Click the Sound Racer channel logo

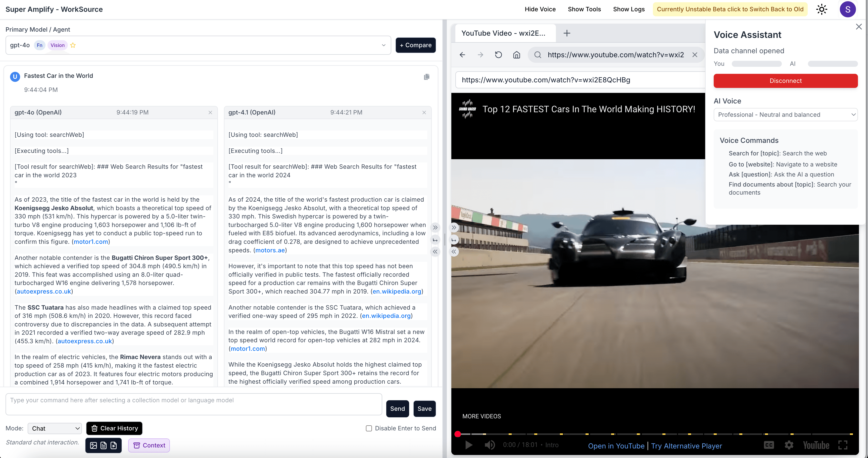[x=467, y=109]
